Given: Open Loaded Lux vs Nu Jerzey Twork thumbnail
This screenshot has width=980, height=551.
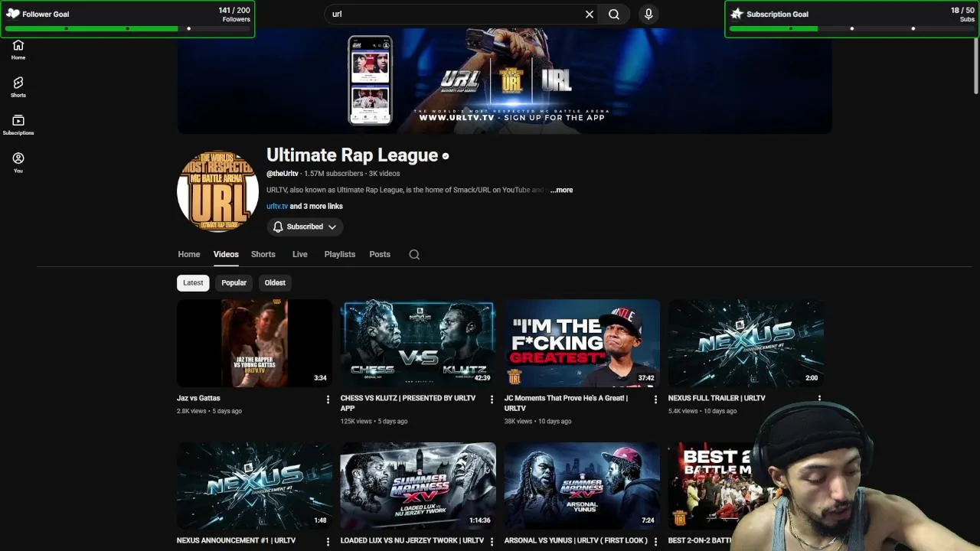Looking at the screenshot, I should tap(418, 485).
